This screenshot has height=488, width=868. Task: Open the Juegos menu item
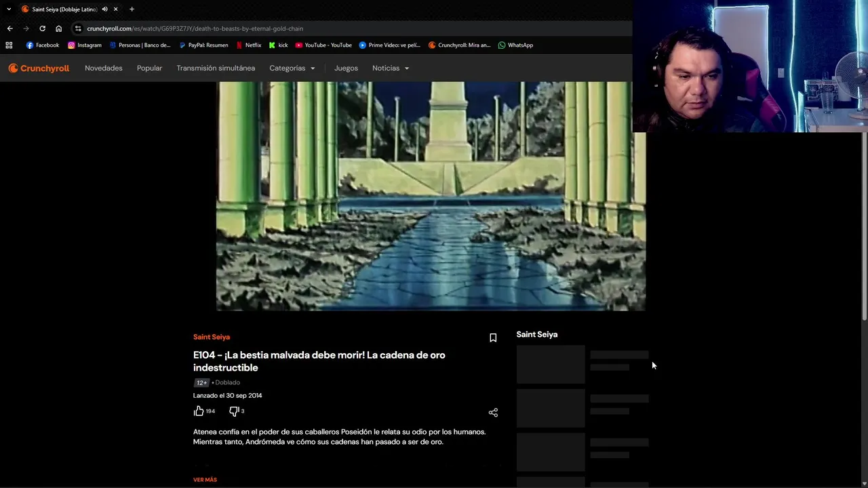pyautogui.click(x=346, y=68)
